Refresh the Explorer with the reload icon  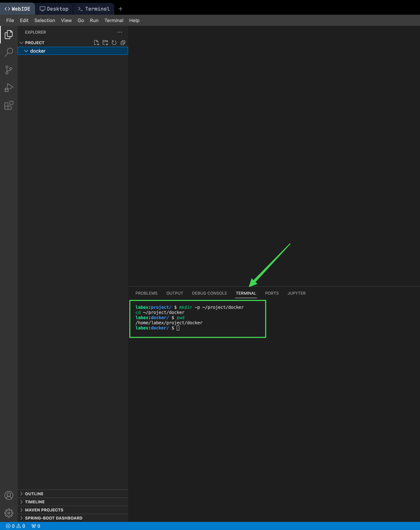tap(114, 43)
